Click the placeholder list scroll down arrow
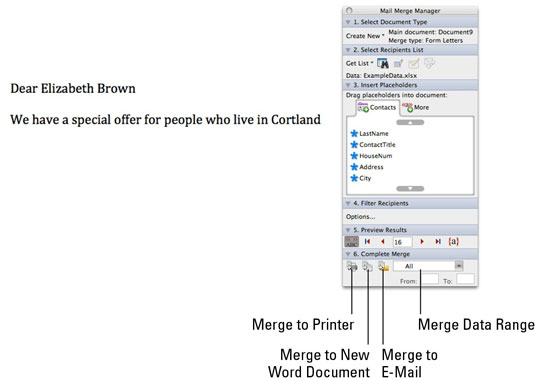Viewport: 535px width, 381px height. click(x=410, y=188)
